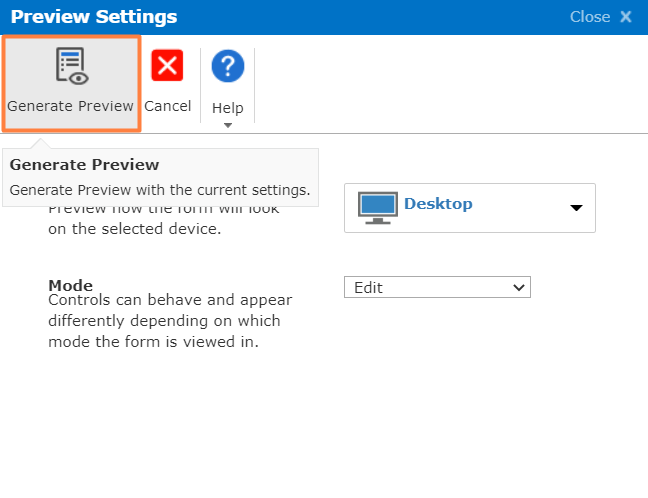Open the Desktop device dropdown
The image size is (648, 498).
[x=470, y=208]
